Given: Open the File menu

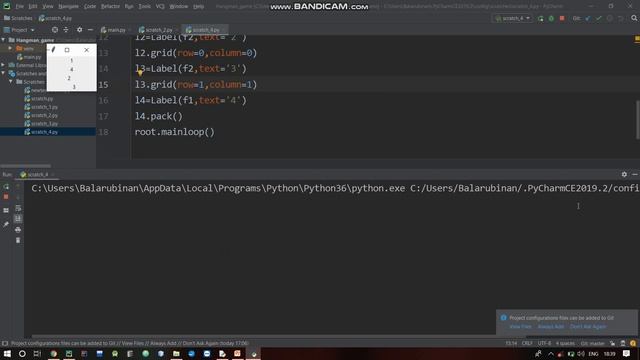Looking at the screenshot, I should point(20,7).
